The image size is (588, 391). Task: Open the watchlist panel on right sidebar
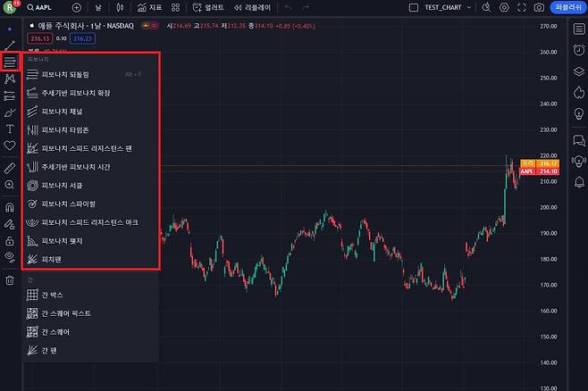tap(578, 29)
